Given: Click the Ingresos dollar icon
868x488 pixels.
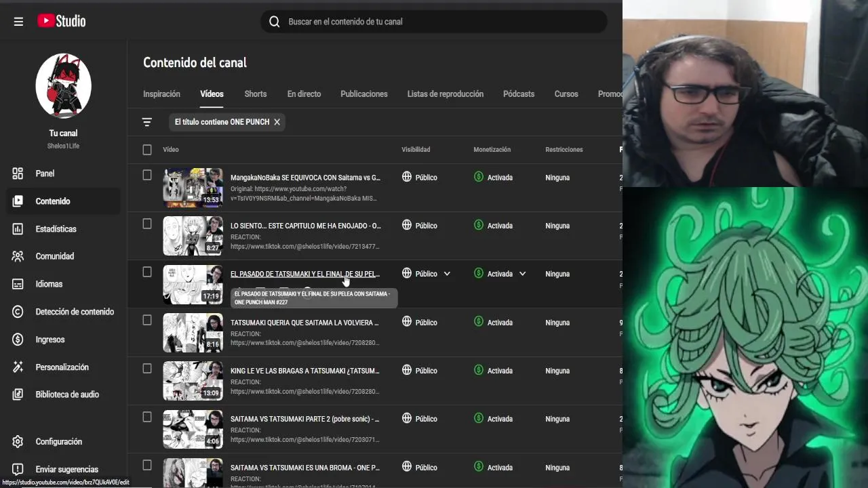Looking at the screenshot, I should [x=18, y=340].
